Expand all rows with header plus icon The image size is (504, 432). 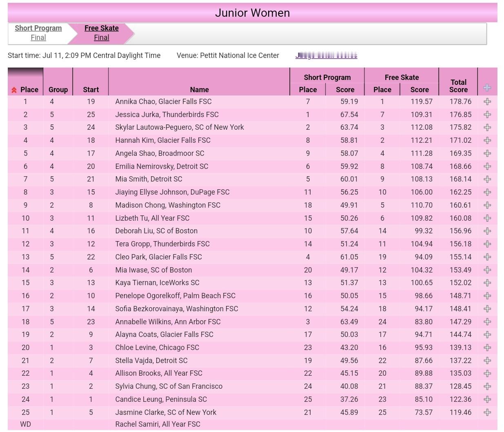[487, 88]
